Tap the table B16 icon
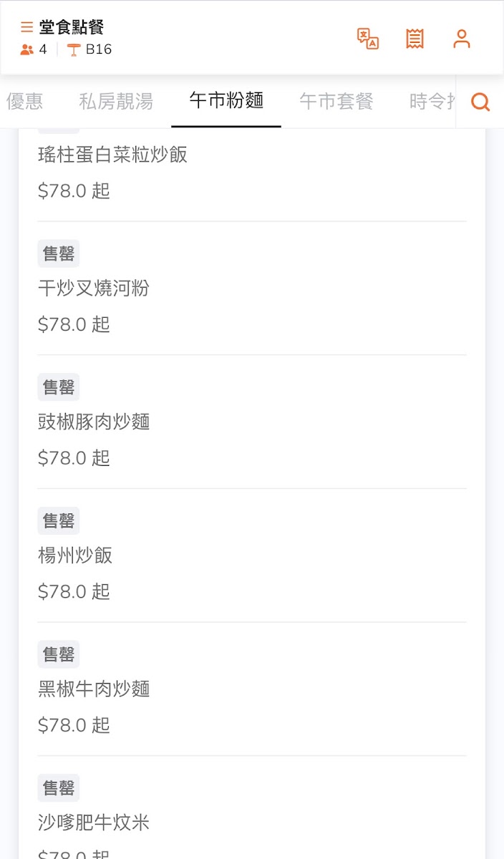The image size is (504, 859). tap(74, 49)
